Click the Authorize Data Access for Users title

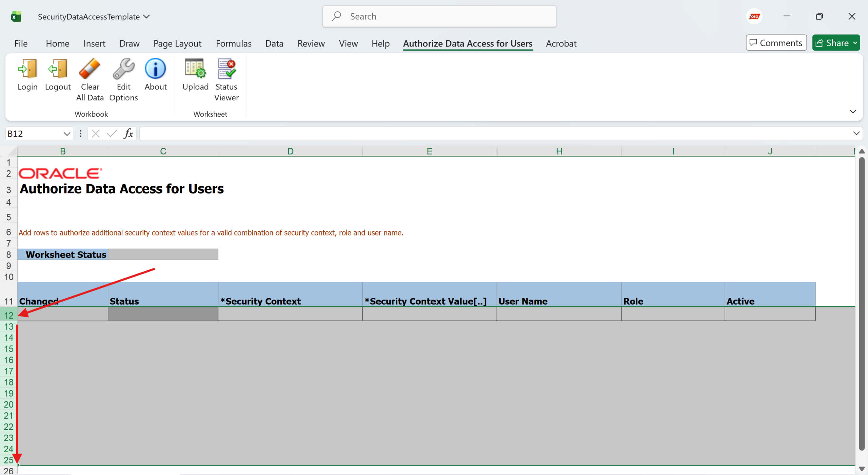pyautogui.click(x=122, y=189)
